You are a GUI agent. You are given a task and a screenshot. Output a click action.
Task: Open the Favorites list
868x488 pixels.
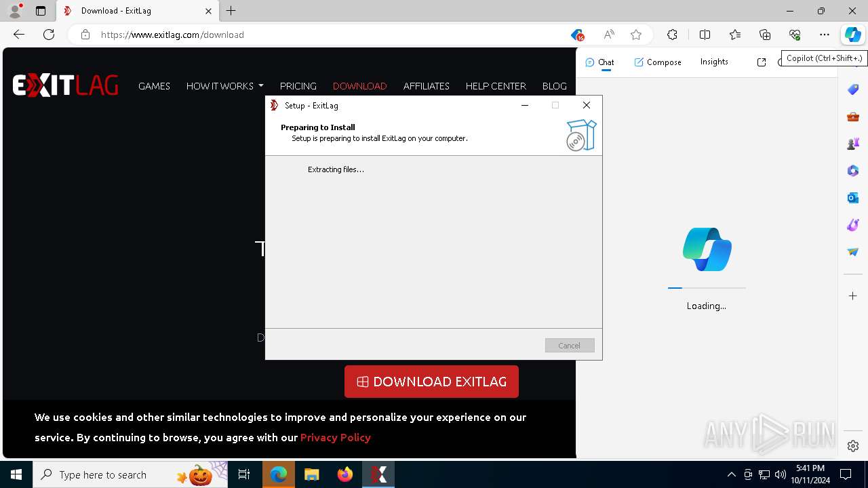735,35
